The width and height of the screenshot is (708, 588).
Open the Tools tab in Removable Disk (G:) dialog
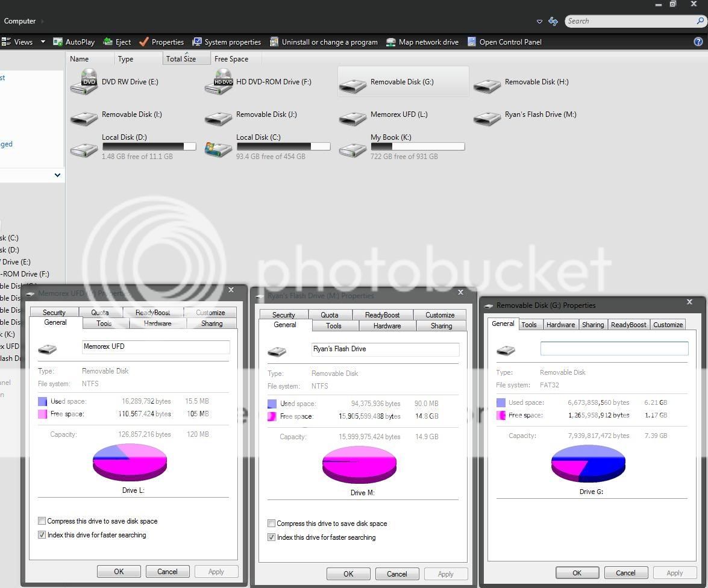tap(529, 325)
